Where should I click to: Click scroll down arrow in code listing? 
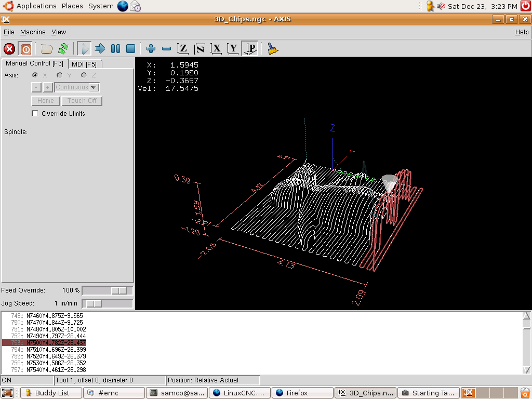(x=527, y=369)
